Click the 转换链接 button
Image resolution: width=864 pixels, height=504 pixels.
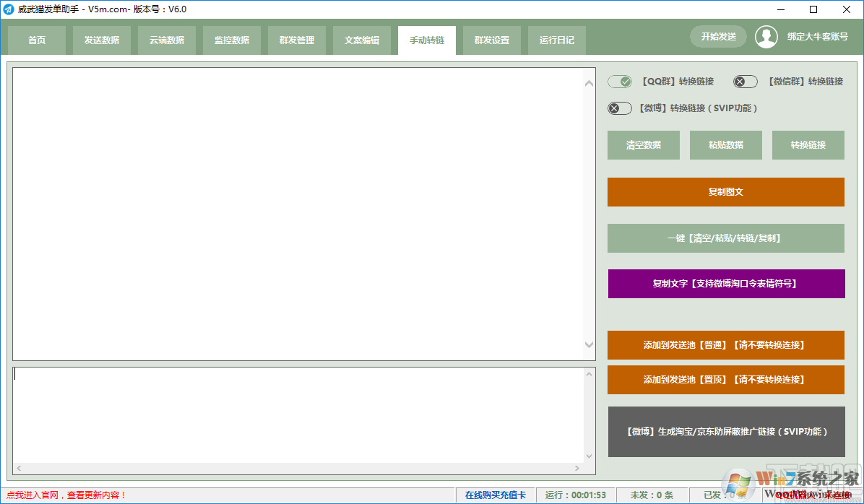(x=808, y=145)
